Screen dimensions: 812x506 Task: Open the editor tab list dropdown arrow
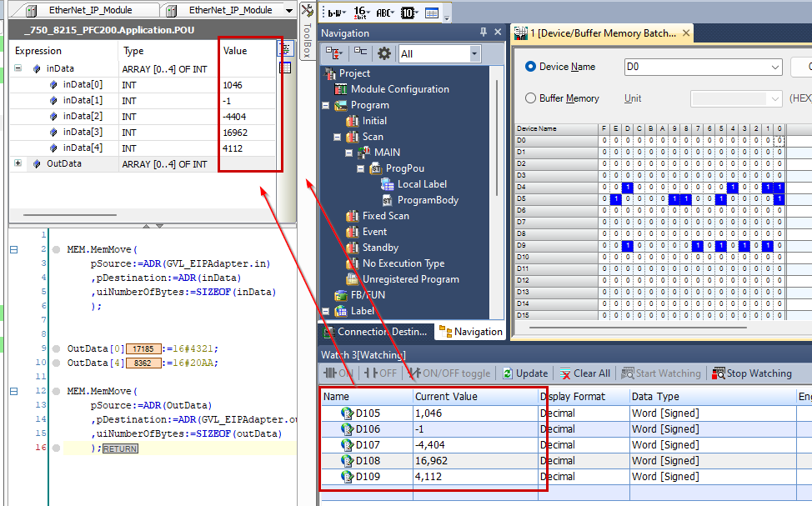point(289,10)
